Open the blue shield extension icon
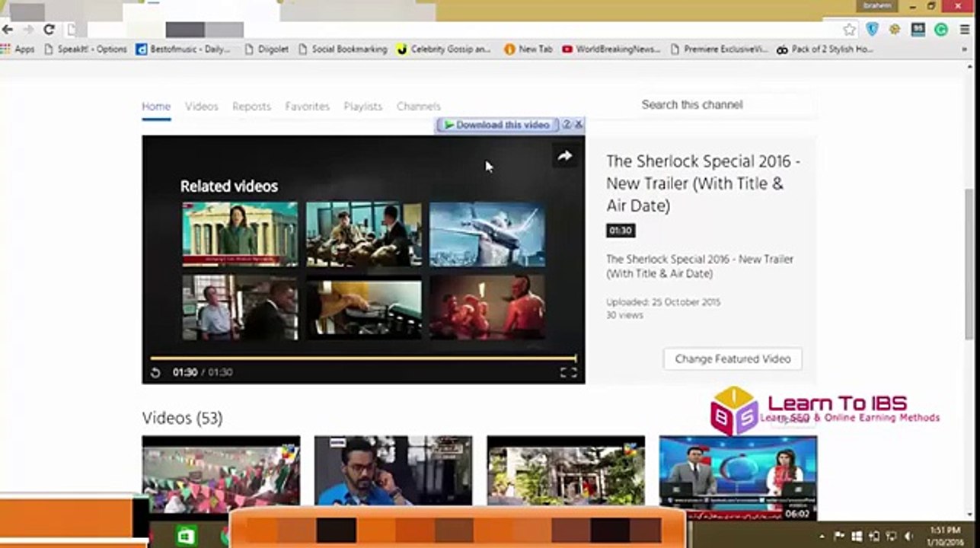The image size is (980, 548). (x=873, y=30)
